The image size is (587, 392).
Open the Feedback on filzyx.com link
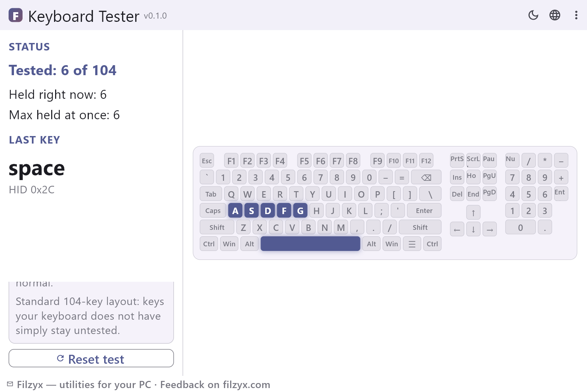click(215, 385)
